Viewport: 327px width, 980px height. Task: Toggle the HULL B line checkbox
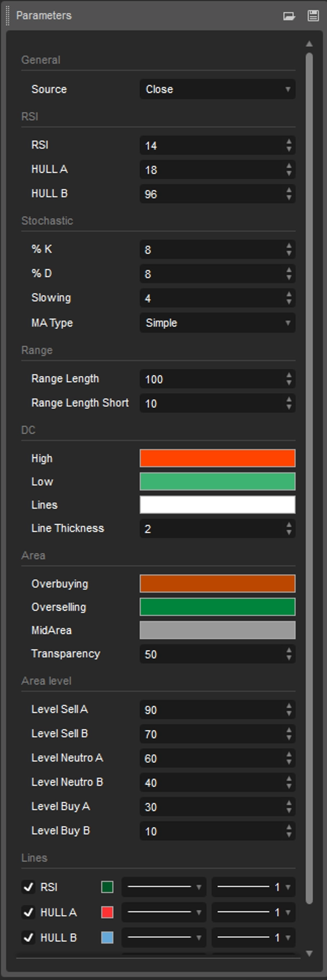[28, 937]
